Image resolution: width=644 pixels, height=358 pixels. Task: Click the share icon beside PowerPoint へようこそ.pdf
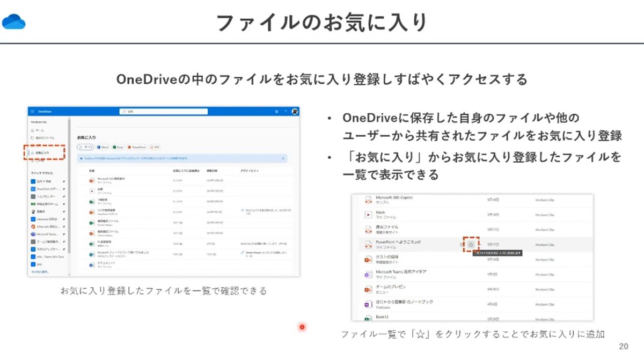point(462,244)
